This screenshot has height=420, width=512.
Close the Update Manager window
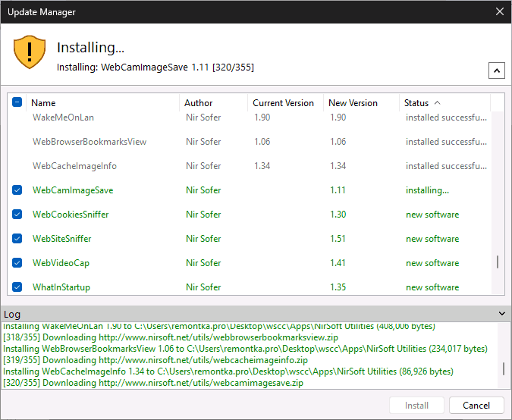(x=500, y=11)
